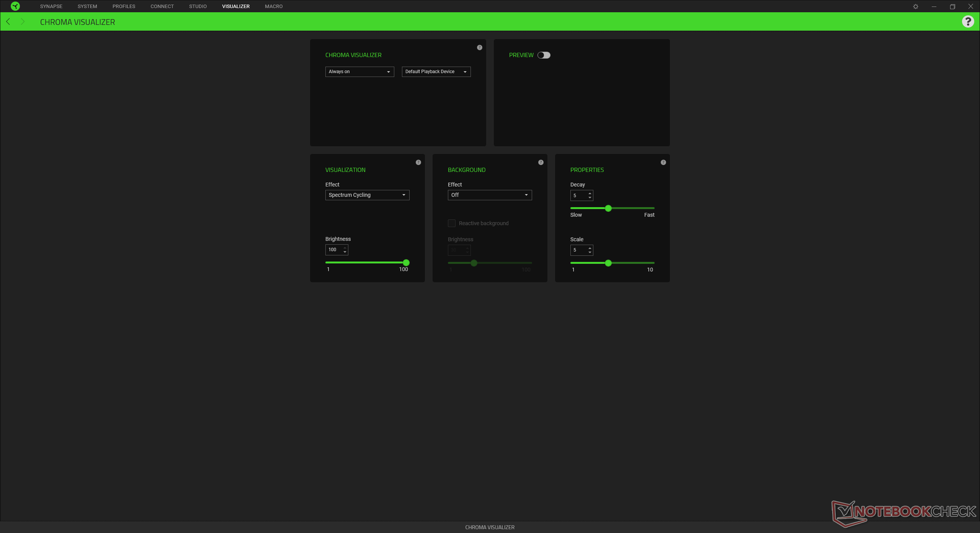Image resolution: width=980 pixels, height=533 pixels.
Task: Decrease the Scale value with down arrow
Action: point(590,253)
